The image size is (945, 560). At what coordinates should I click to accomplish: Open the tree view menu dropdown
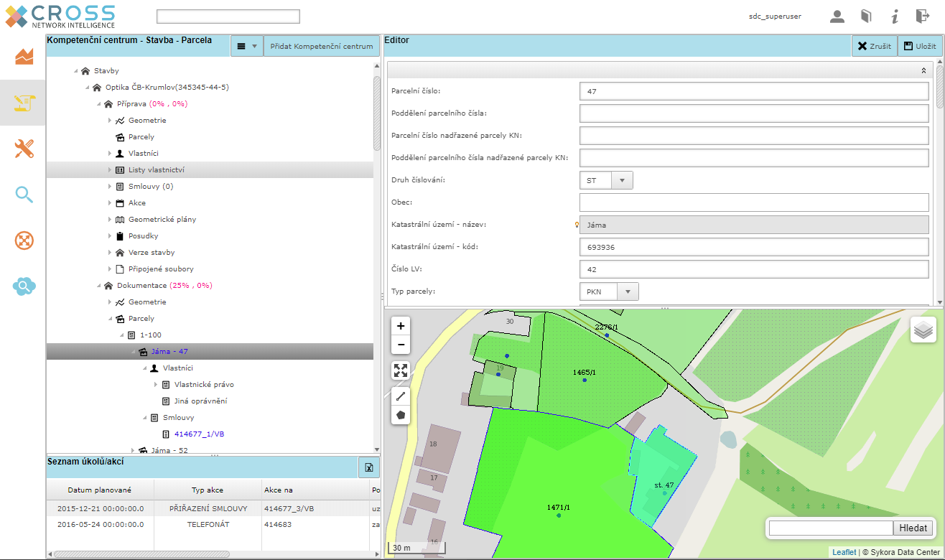246,46
